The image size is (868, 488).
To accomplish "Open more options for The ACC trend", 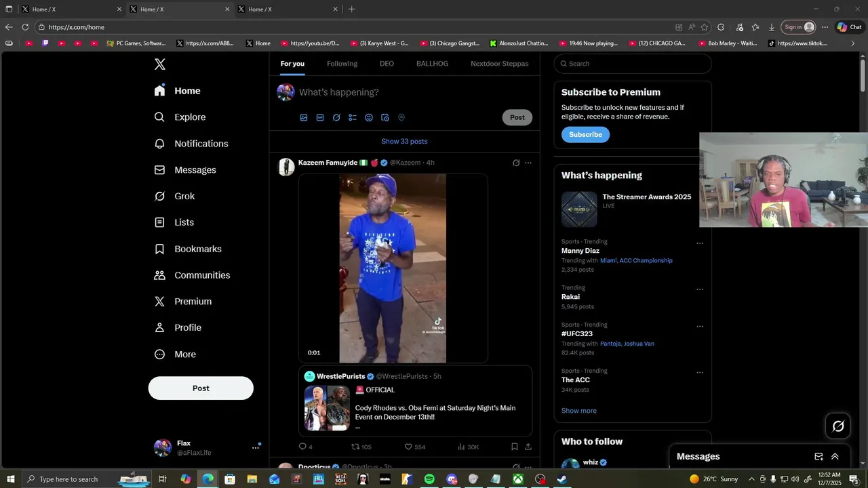I will (x=700, y=373).
